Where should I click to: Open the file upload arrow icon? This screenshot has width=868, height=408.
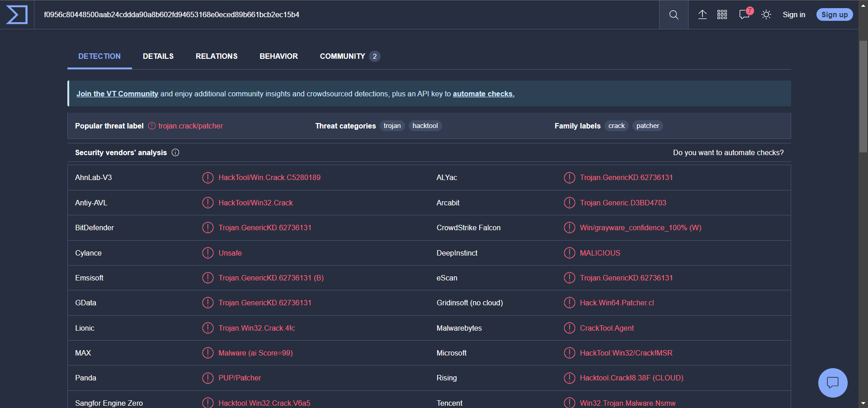pos(702,14)
